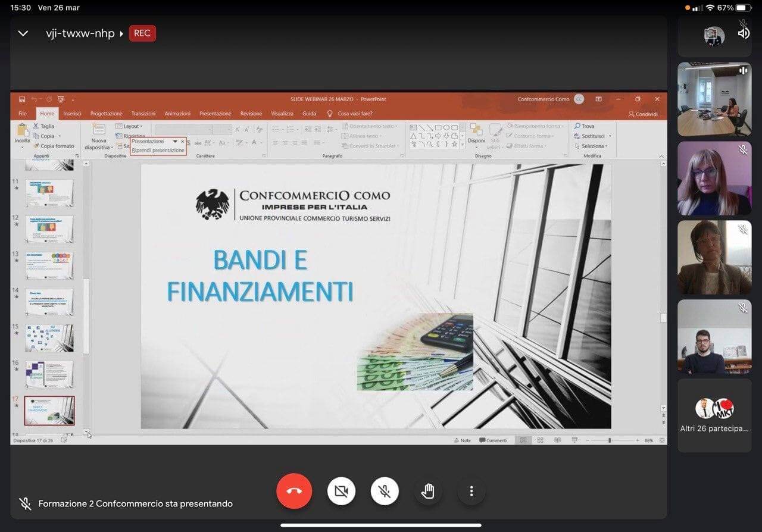Open the Inserisci ribbon tab
Image resolution: width=762 pixels, height=532 pixels.
click(72, 114)
